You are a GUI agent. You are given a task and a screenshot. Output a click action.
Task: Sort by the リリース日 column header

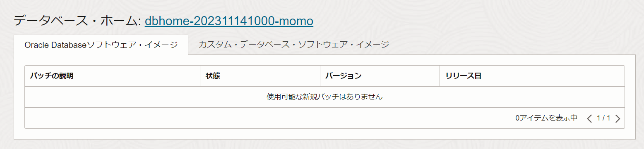tap(463, 76)
